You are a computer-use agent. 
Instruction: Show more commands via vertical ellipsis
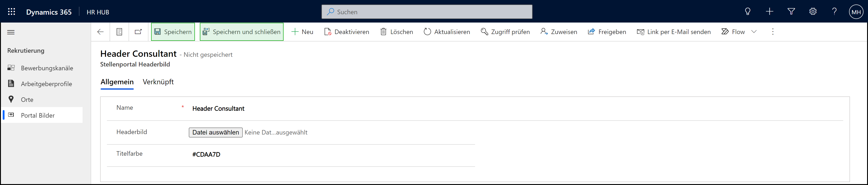point(773,32)
